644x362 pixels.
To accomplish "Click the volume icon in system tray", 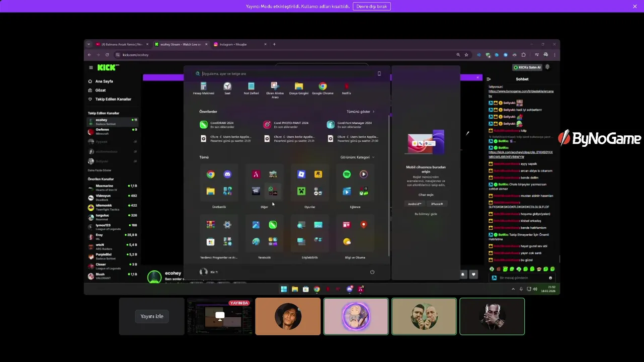I will pyautogui.click(x=535, y=289).
